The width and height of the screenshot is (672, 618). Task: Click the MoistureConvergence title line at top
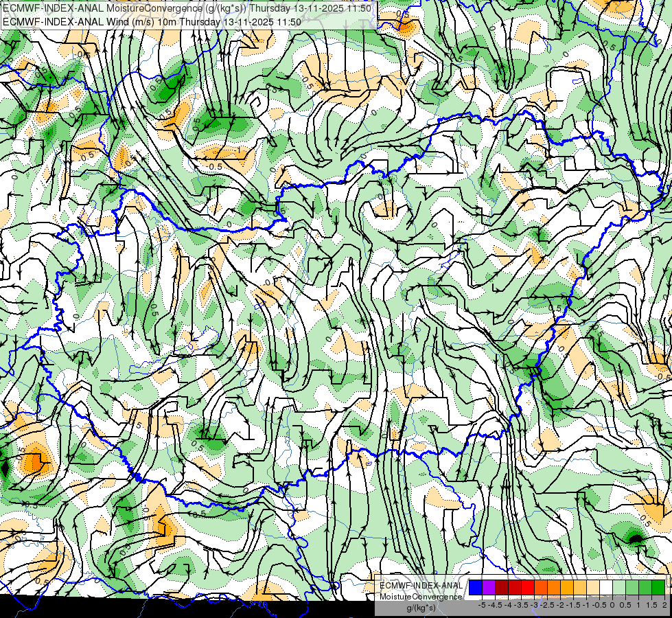(187, 8)
